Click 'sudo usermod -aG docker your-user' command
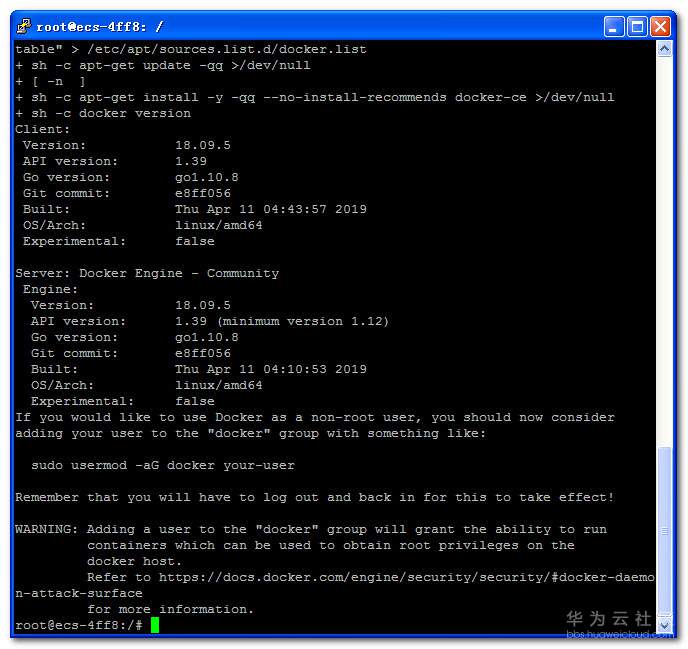The height and width of the screenshot is (649, 688). click(x=163, y=465)
